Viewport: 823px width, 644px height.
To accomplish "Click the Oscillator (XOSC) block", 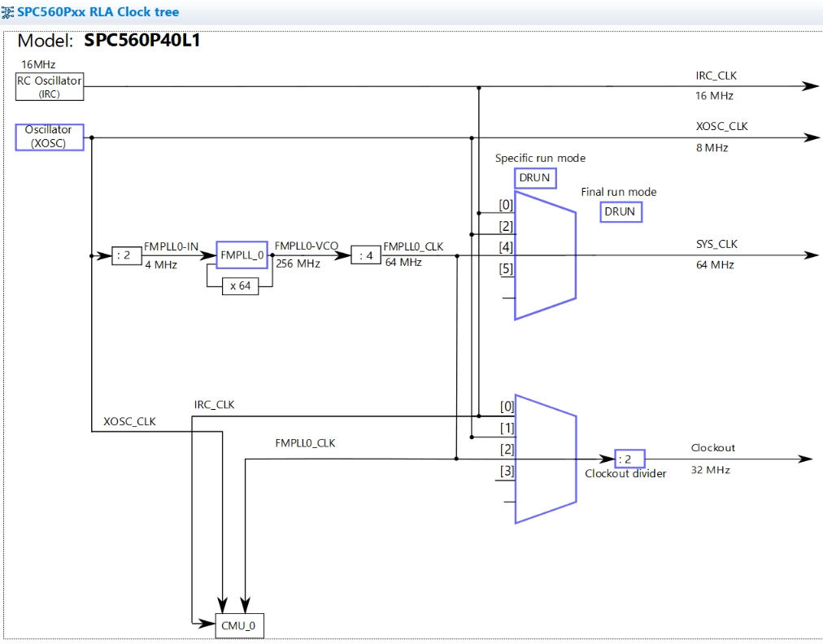I will [50, 137].
